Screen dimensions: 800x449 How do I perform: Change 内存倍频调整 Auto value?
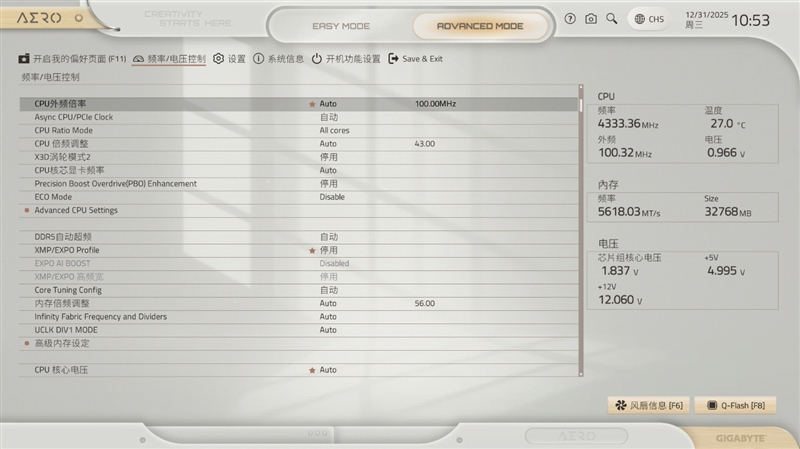pyautogui.click(x=328, y=303)
